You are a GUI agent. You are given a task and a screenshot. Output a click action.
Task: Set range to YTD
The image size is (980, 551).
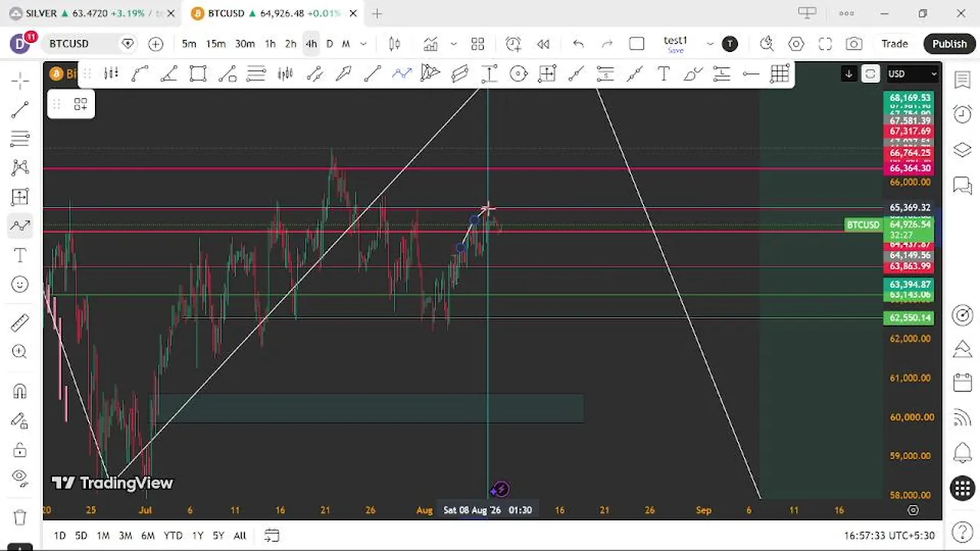173,536
